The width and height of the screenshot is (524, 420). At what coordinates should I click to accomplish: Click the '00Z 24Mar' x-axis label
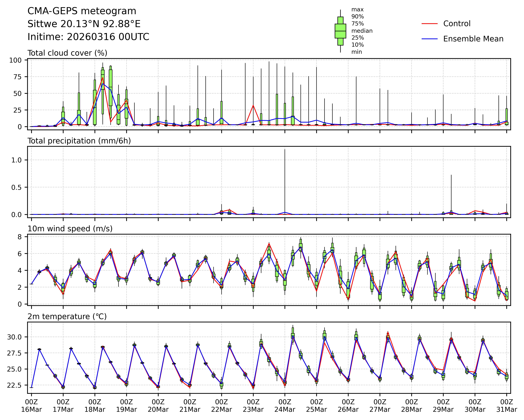(285, 406)
